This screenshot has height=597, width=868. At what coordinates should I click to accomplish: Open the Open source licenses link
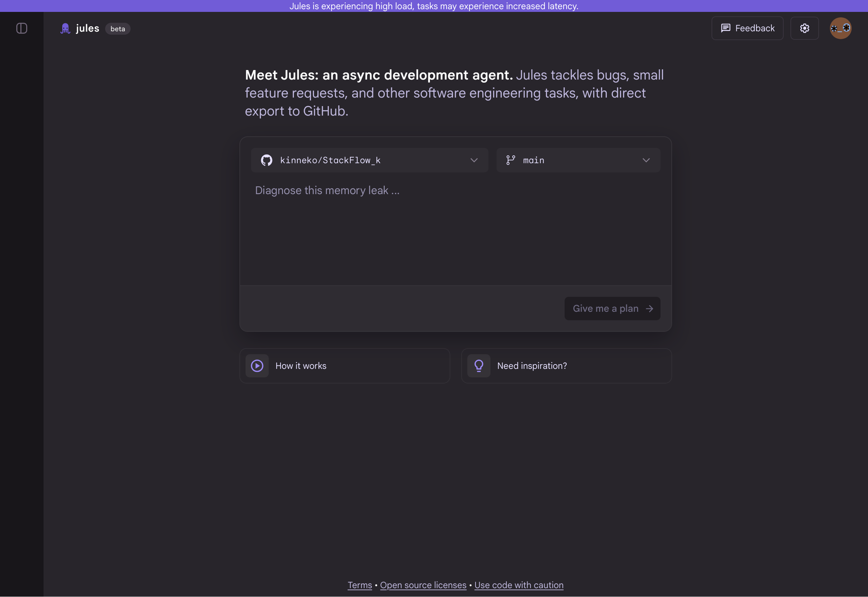click(x=423, y=585)
